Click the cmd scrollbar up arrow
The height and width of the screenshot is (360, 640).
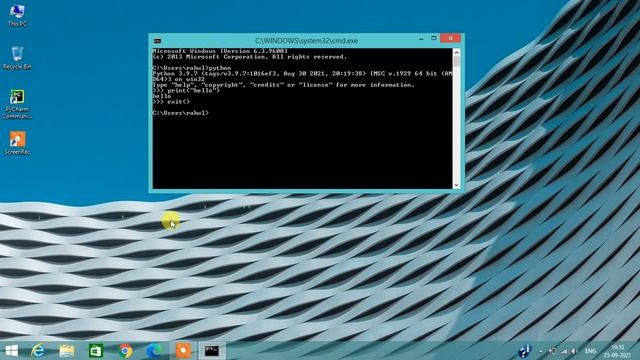tap(456, 52)
